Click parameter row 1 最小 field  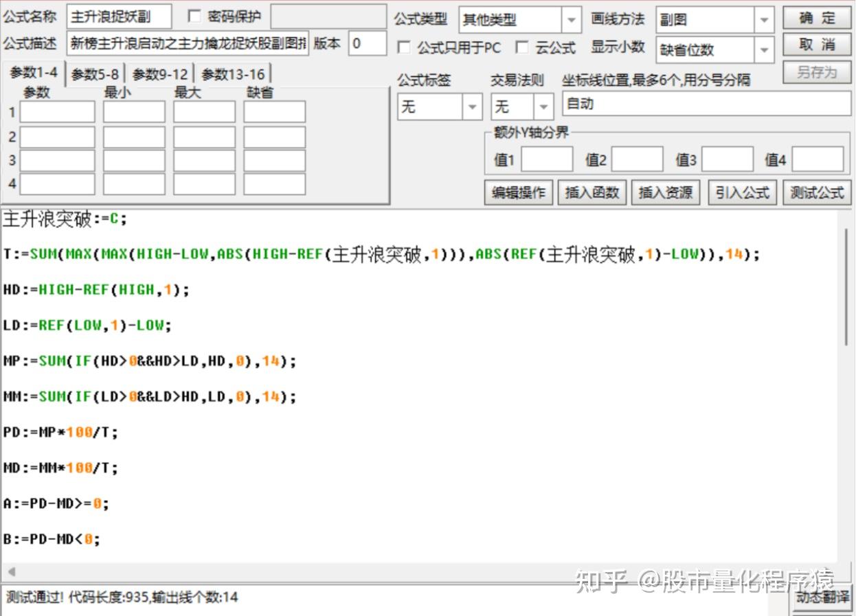pyautogui.click(x=135, y=112)
